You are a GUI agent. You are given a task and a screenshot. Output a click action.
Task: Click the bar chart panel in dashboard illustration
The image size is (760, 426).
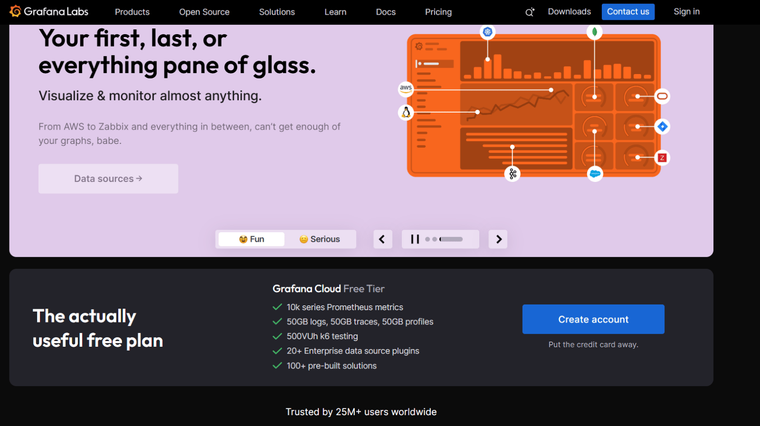coord(557,61)
